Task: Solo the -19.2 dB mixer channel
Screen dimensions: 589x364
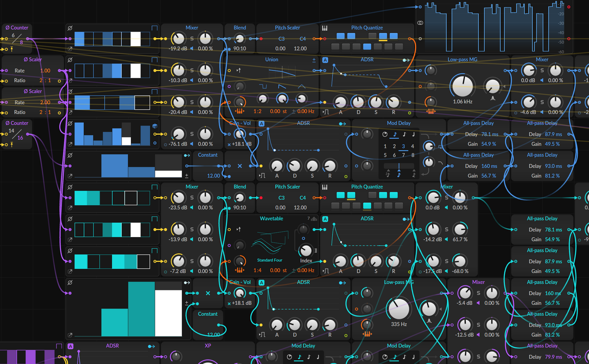Action: 192,39
